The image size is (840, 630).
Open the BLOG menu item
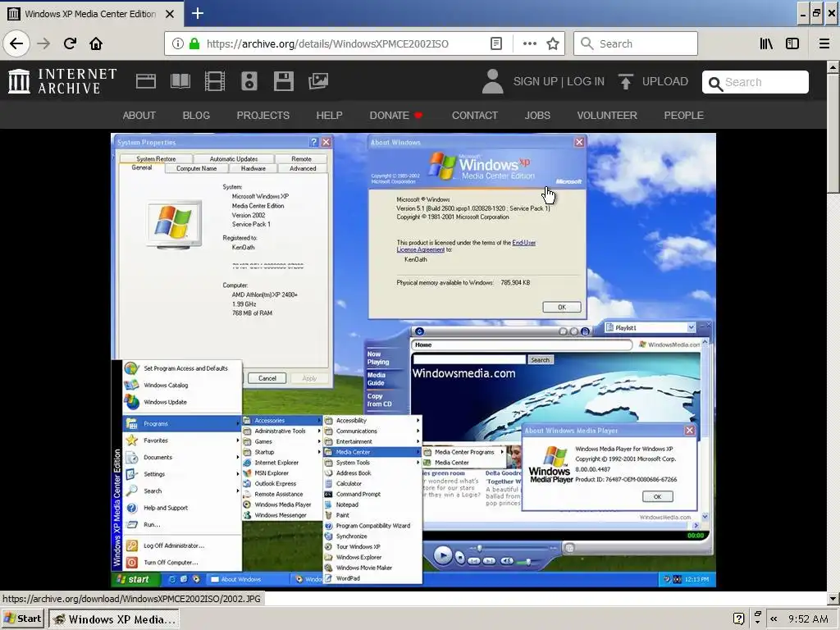(196, 115)
